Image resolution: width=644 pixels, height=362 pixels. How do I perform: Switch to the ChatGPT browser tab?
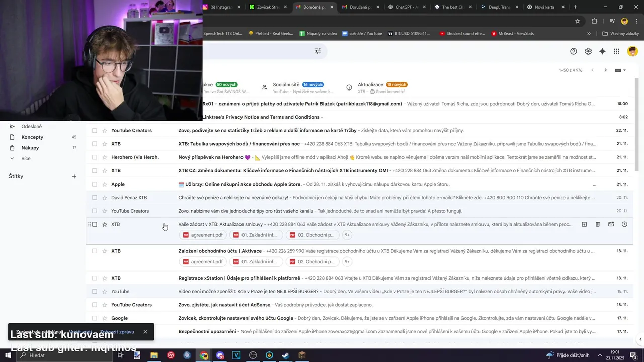click(x=407, y=7)
